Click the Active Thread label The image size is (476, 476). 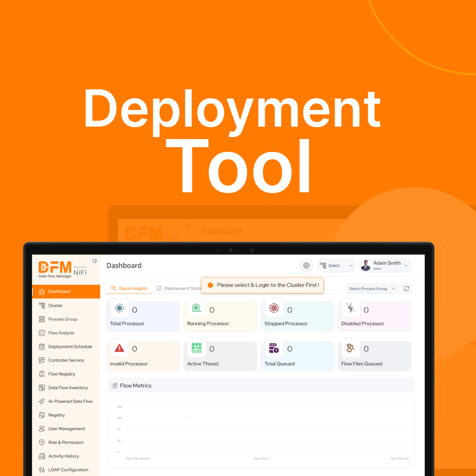tap(203, 364)
